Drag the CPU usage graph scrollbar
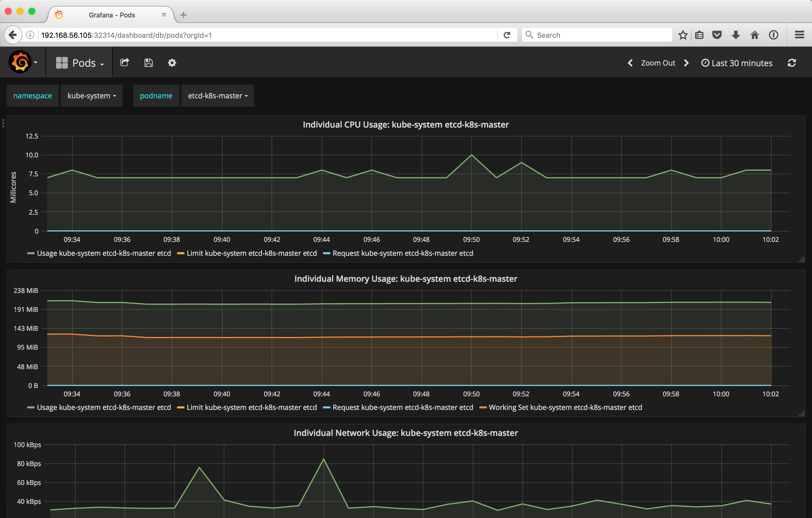Image resolution: width=812 pixels, height=518 pixels. (x=801, y=259)
